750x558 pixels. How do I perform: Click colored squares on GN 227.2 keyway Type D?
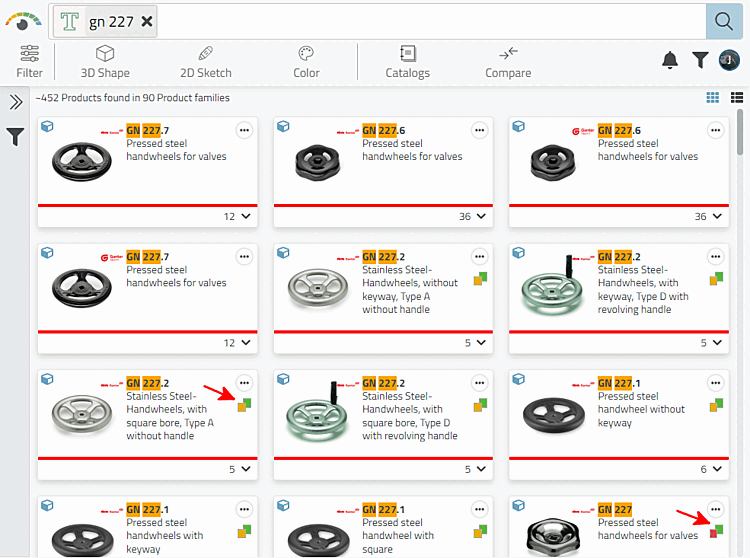(x=716, y=278)
